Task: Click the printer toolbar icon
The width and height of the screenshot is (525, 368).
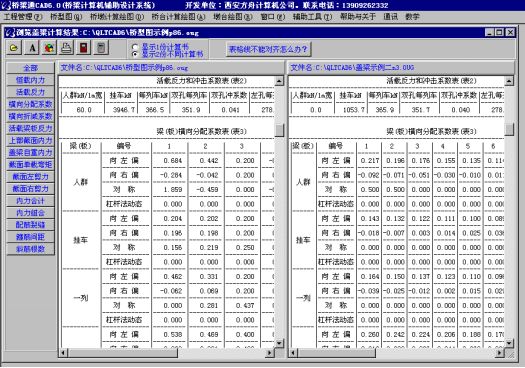Action: [66, 48]
